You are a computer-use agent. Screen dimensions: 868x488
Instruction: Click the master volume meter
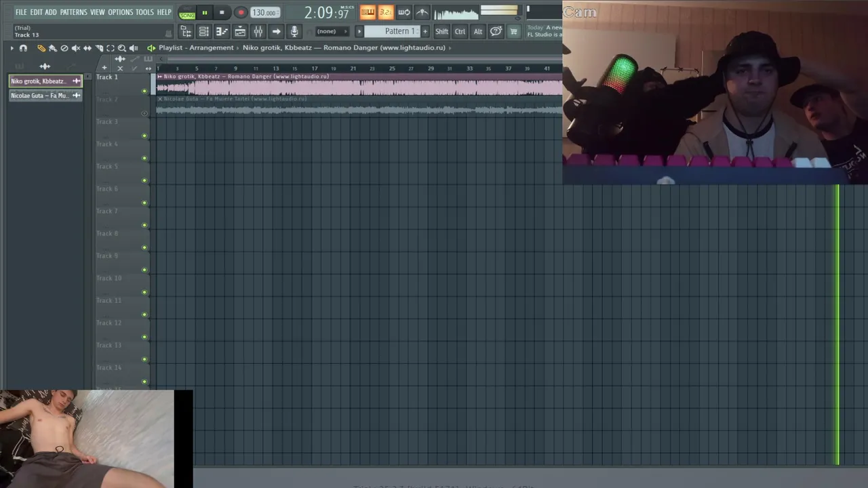click(x=499, y=12)
